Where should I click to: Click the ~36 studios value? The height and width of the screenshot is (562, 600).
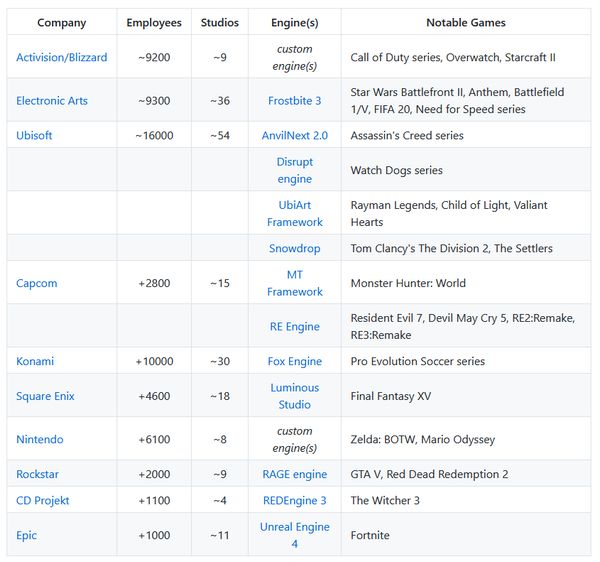click(x=220, y=101)
